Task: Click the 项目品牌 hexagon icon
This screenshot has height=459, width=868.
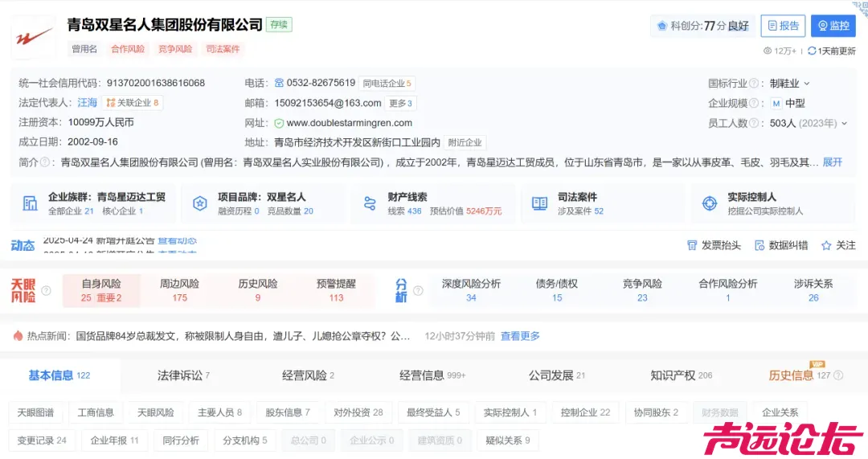Action: (x=200, y=203)
